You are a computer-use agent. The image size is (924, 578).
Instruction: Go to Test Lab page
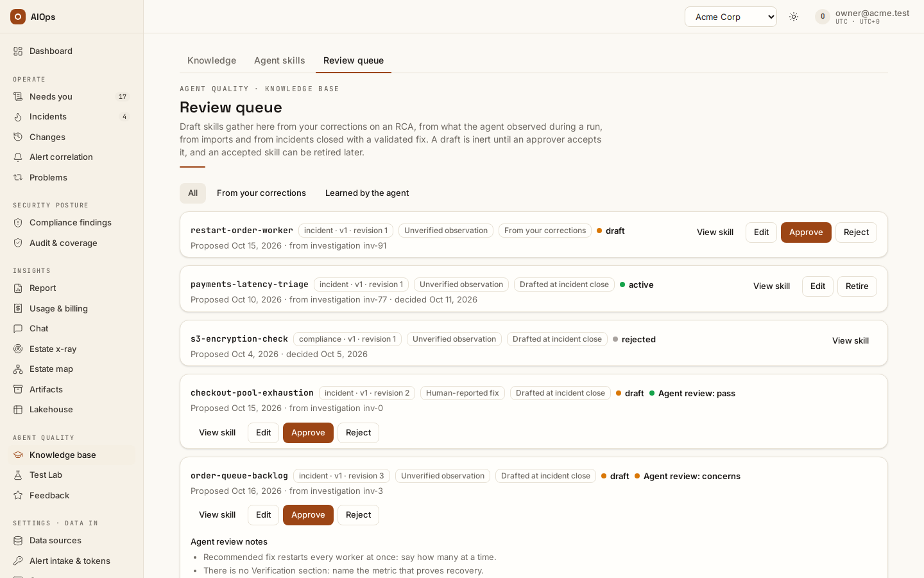coord(72,475)
